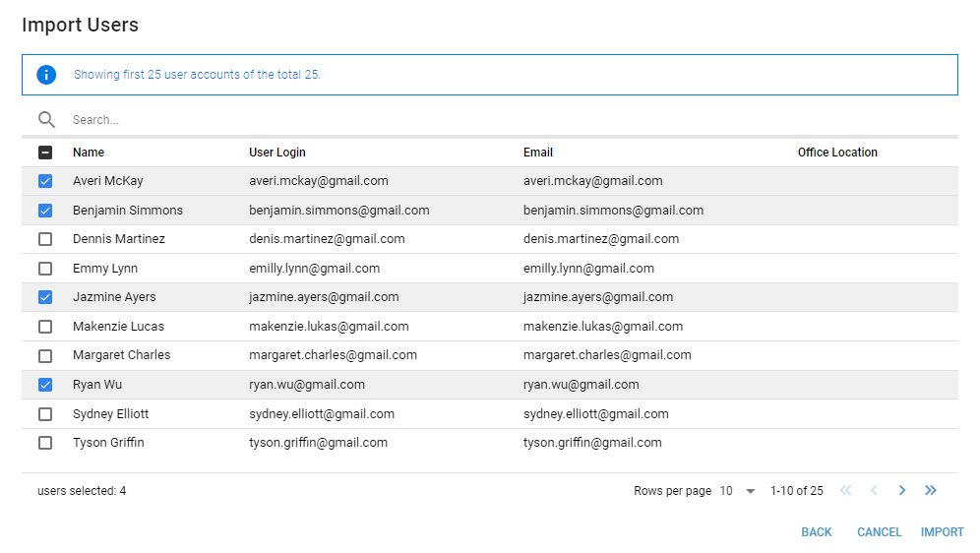Click the CANCEL button
Viewport: 980px width, 553px height.
coord(879,532)
